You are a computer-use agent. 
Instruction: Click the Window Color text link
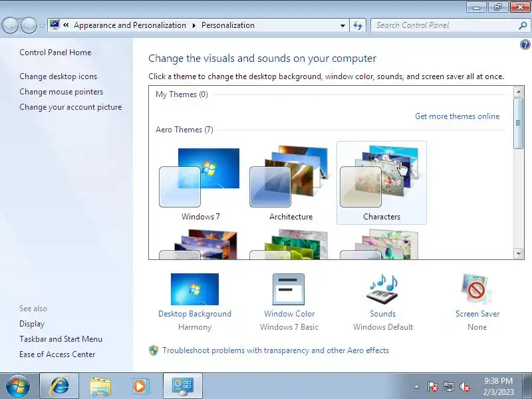pos(289,314)
